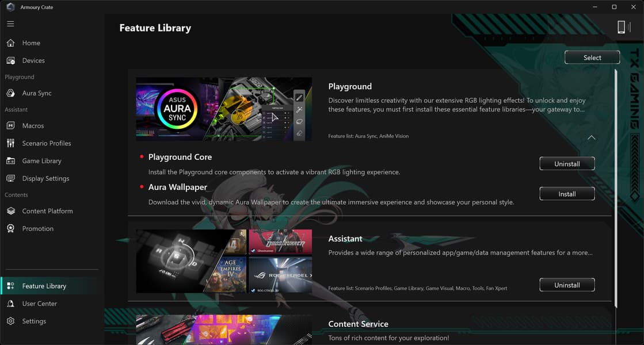
Task: Click the Playground heading
Action: point(350,87)
